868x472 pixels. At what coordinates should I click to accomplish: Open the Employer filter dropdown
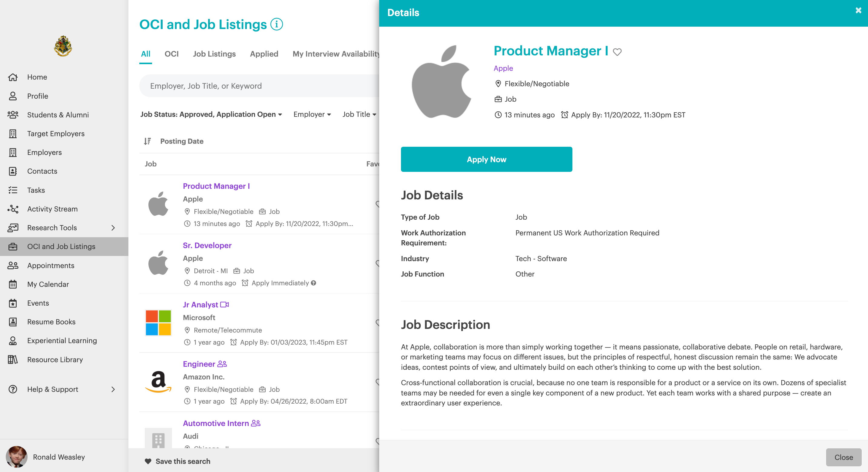click(x=312, y=114)
